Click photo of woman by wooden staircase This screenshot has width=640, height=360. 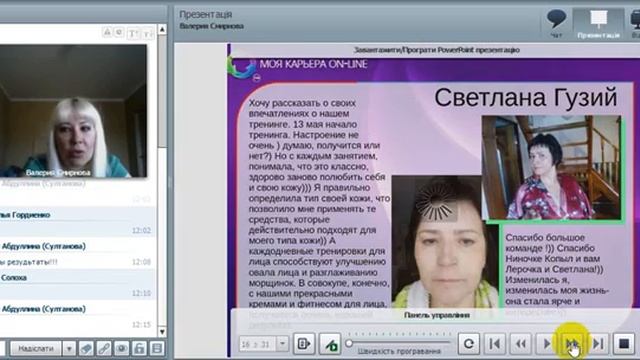(552, 168)
